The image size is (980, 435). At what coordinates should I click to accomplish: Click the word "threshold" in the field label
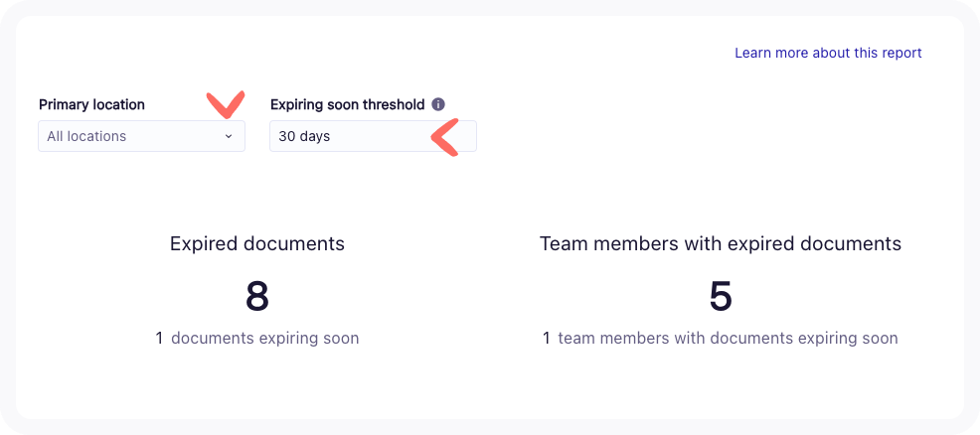click(395, 104)
